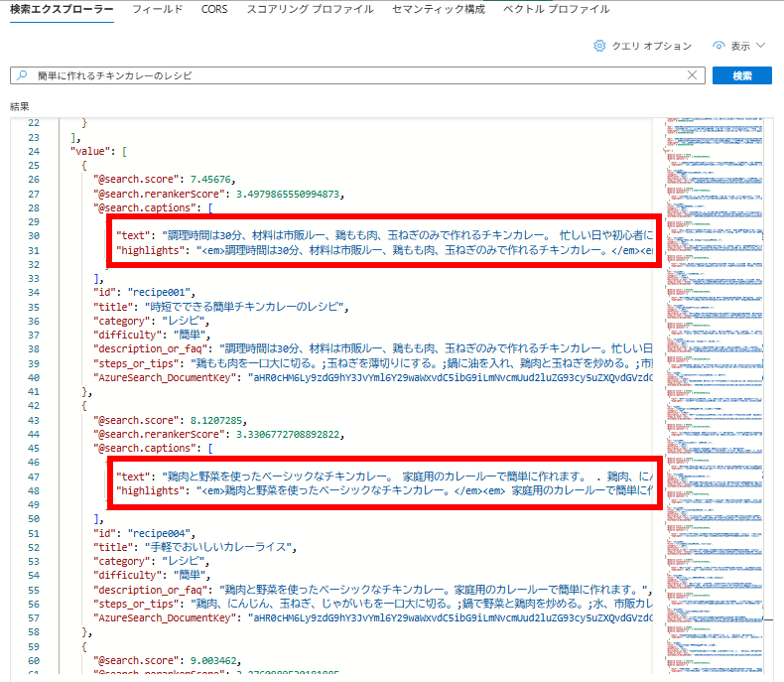
Task: Switch to the フィールド tab
Action: pyautogui.click(x=157, y=9)
